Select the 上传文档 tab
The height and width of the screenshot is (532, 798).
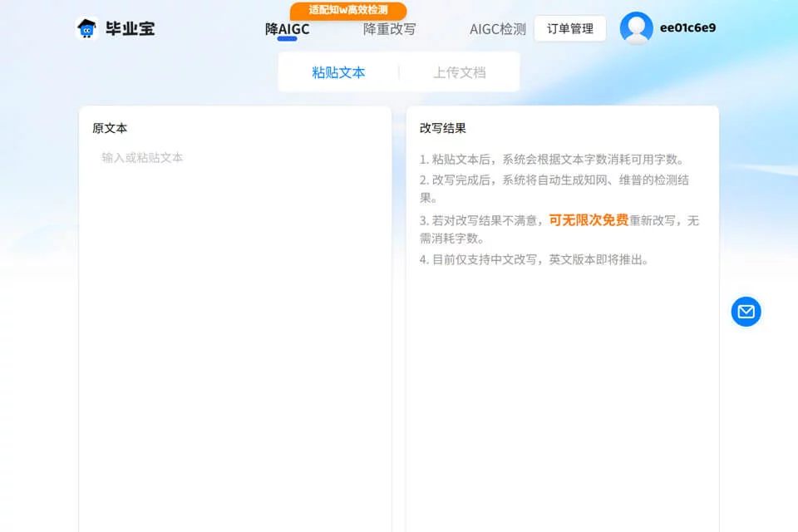point(460,72)
